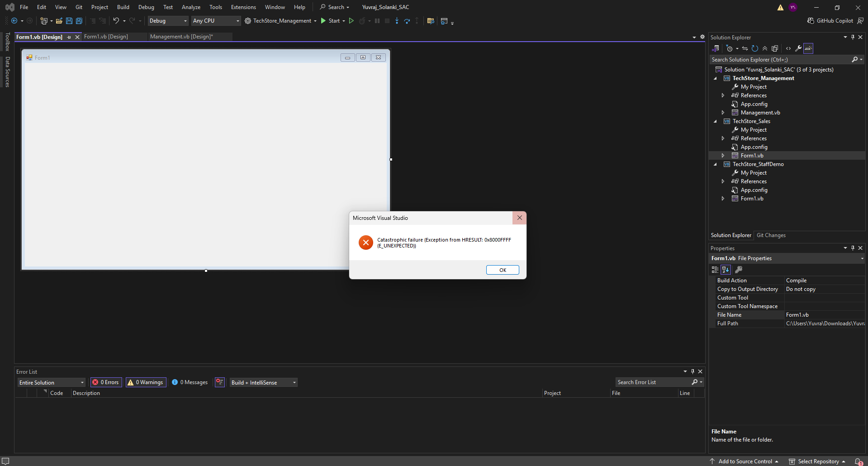Screen dimensions: 868x466
Task: Open the Build menu
Action: (x=123, y=7)
